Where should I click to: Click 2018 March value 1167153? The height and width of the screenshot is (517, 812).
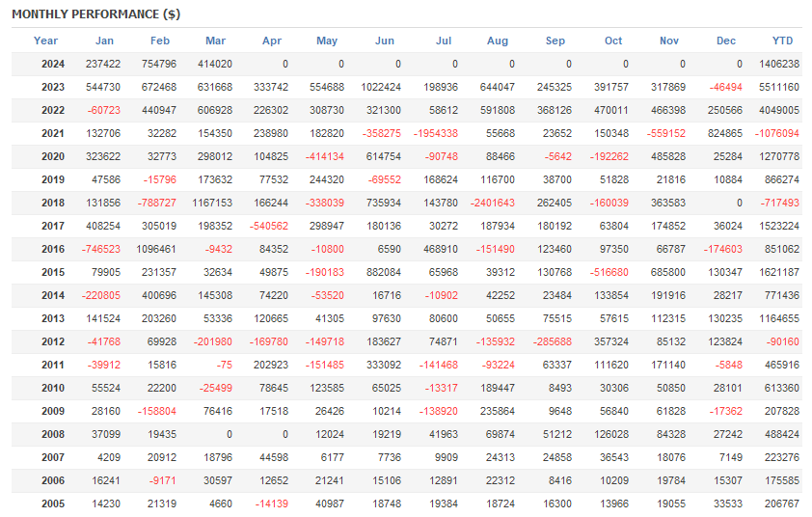pos(212,204)
